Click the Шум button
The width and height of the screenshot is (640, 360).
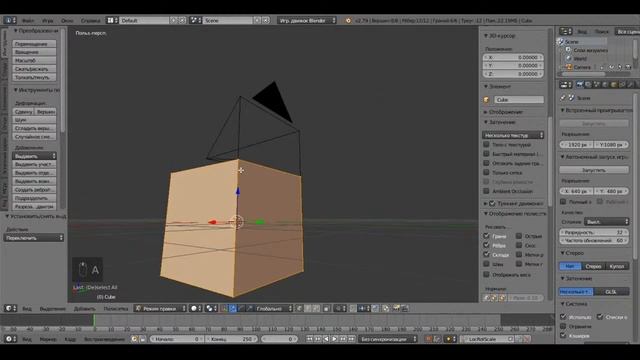(34, 120)
